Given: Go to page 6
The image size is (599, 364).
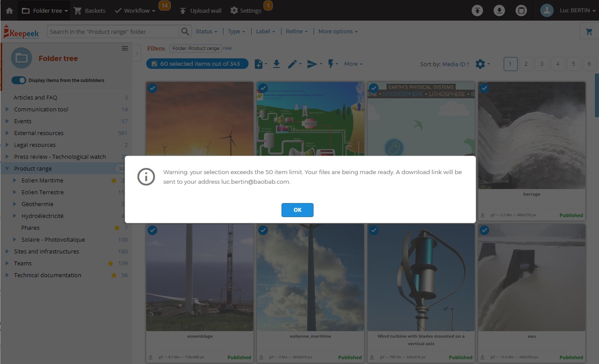Looking at the screenshot, I should tap(589, 64).
